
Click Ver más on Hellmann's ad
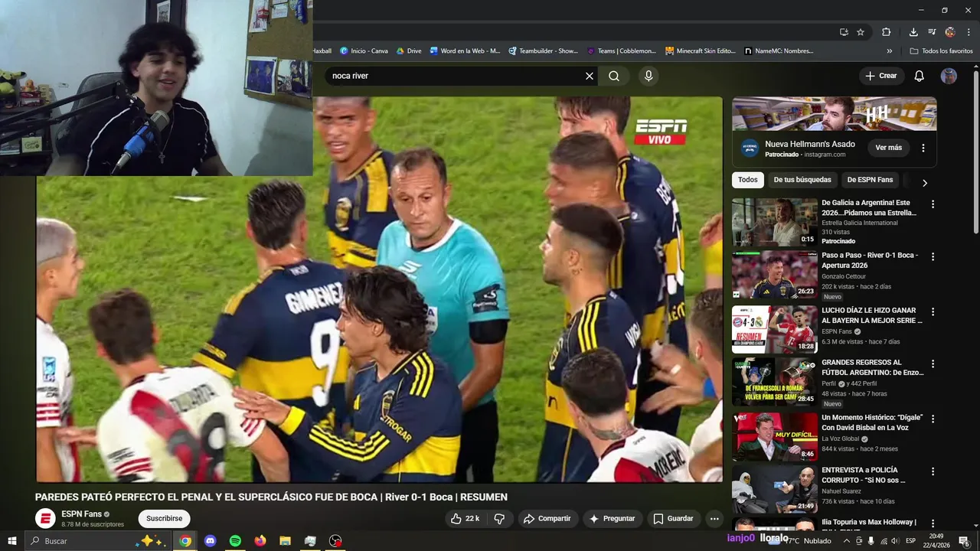pos(889,147)
